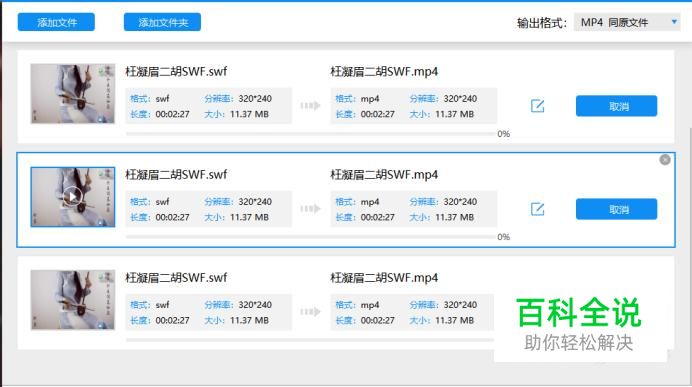Screen dimensions: 692x387
Task: Click the third row conversion progress bar
Action: click(x=310, y=340)
